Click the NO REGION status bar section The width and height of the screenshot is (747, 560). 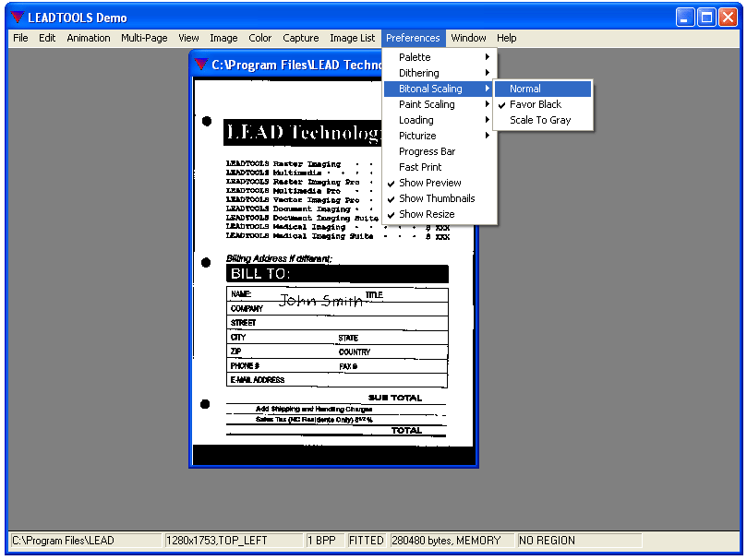[545, 540]
